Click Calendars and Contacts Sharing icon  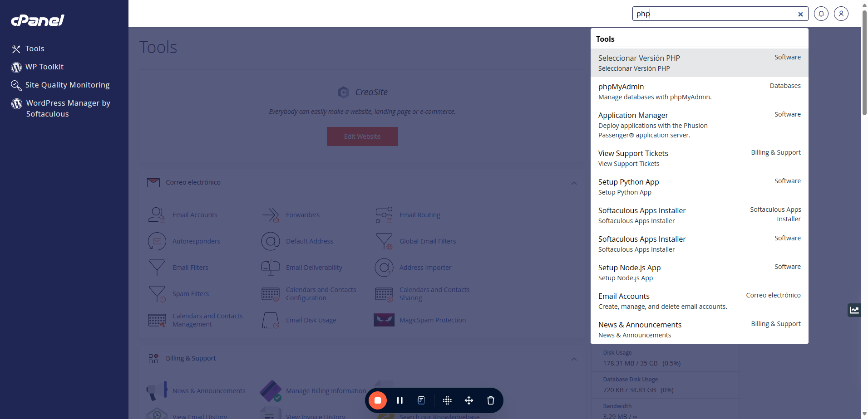[x=384, y=294]
